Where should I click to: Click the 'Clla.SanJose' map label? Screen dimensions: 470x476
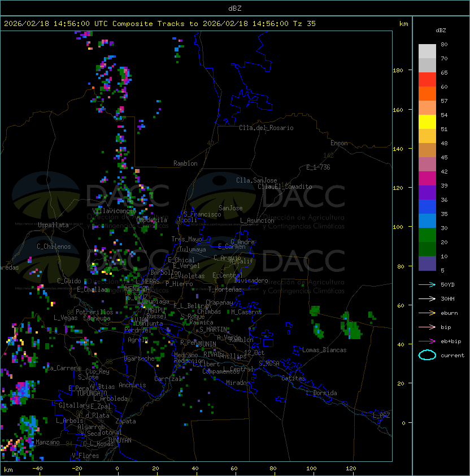click(256, 180)
